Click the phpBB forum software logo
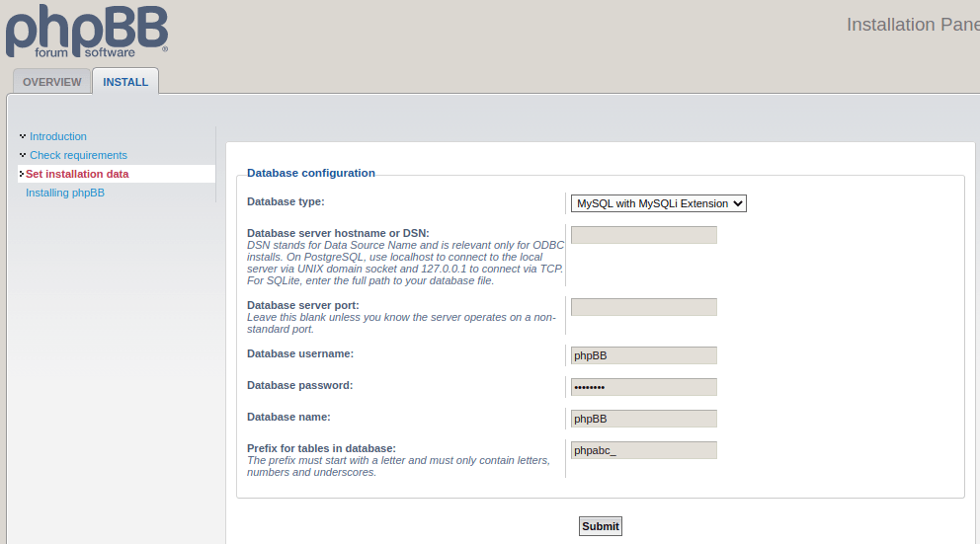 [x=87, y=32]
